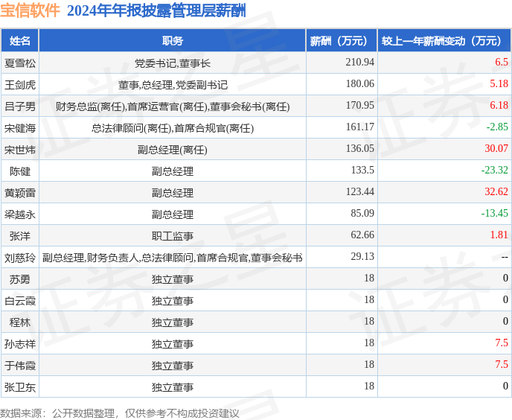Click the 薪酬（万元） column header
The width and height of the screenshot is (512, 420).
[x=342, y=41]
